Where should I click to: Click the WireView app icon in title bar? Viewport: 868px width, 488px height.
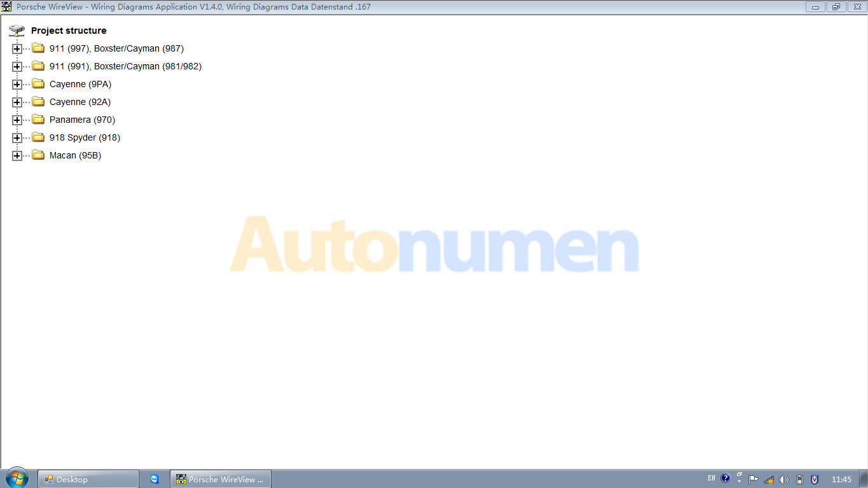(x=6, y=7)
